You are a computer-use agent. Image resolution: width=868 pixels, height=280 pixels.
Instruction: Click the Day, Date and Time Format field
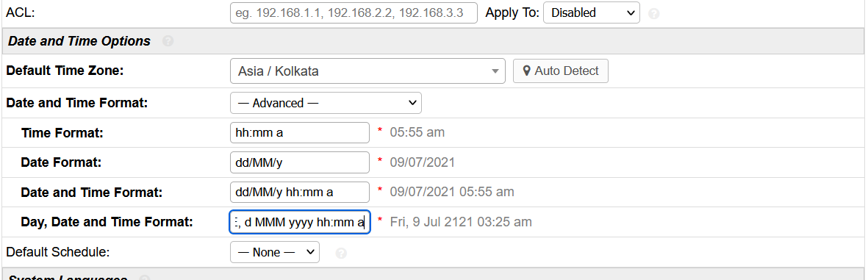coord(299,222)
